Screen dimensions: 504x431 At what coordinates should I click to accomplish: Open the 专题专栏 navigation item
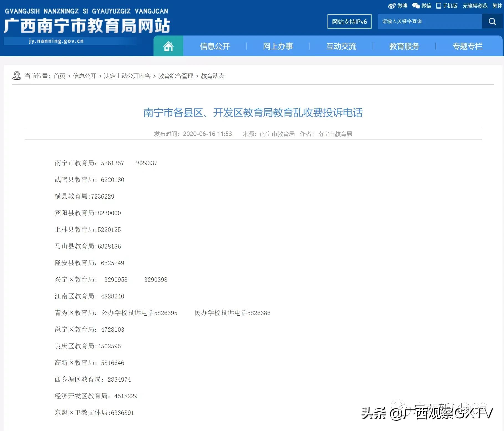(467, 46)
